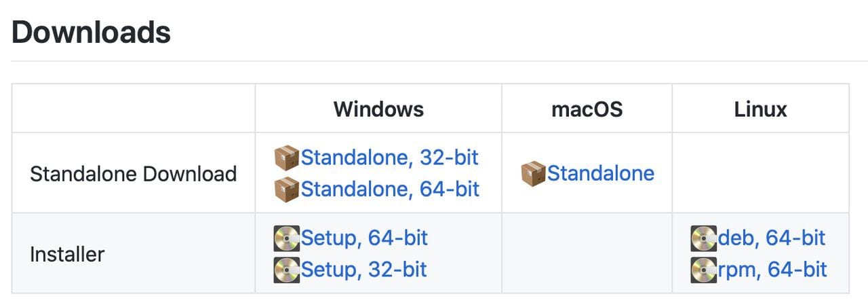The width and height of the screenshot is (868, 307).
Task: Click the package icon beside Windows Standalone 64-bit
Action: pos(286,189)
